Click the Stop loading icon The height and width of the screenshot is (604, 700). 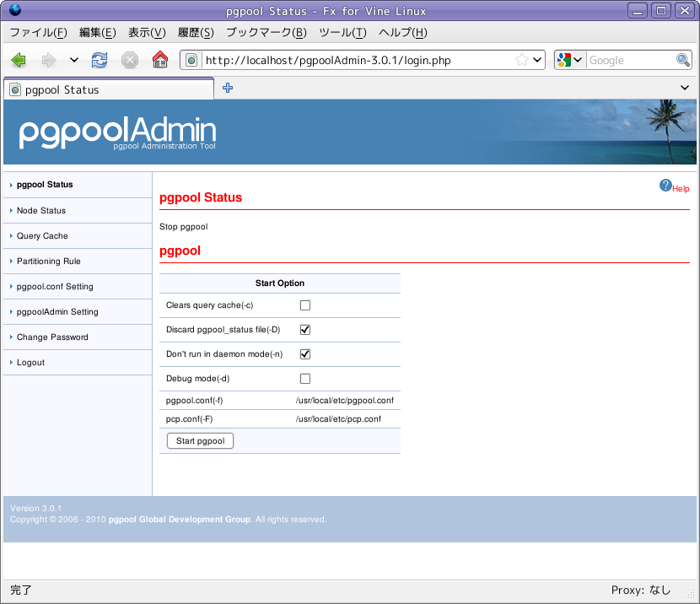click(x=130, y=60)
